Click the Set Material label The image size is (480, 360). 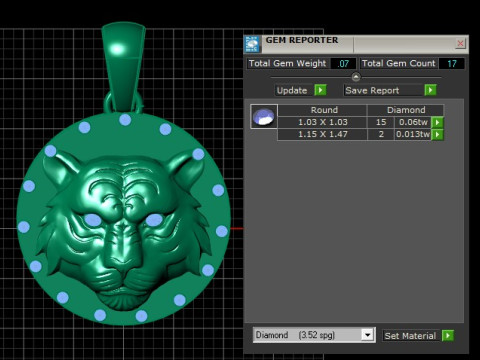click(x=410, y=336)
